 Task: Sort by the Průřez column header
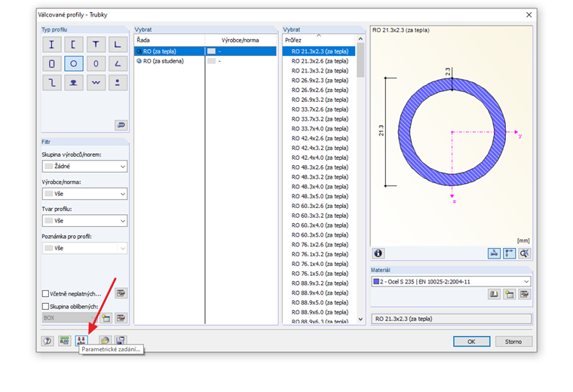click(x=319, y=40)
